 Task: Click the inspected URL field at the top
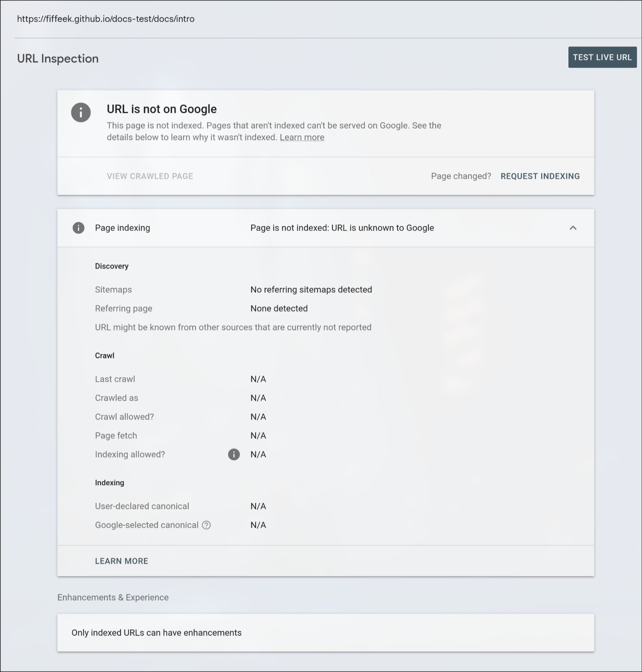tap(106, 19)
